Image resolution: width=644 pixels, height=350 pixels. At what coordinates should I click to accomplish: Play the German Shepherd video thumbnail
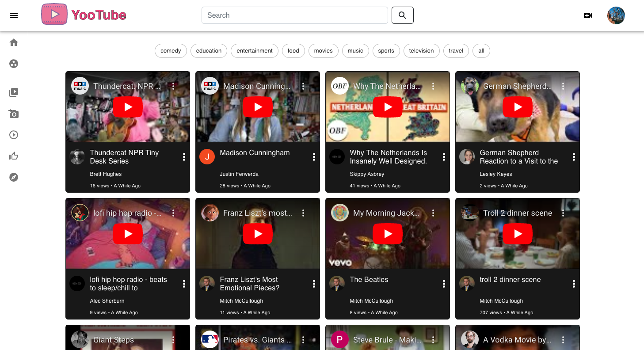(518, 107)
